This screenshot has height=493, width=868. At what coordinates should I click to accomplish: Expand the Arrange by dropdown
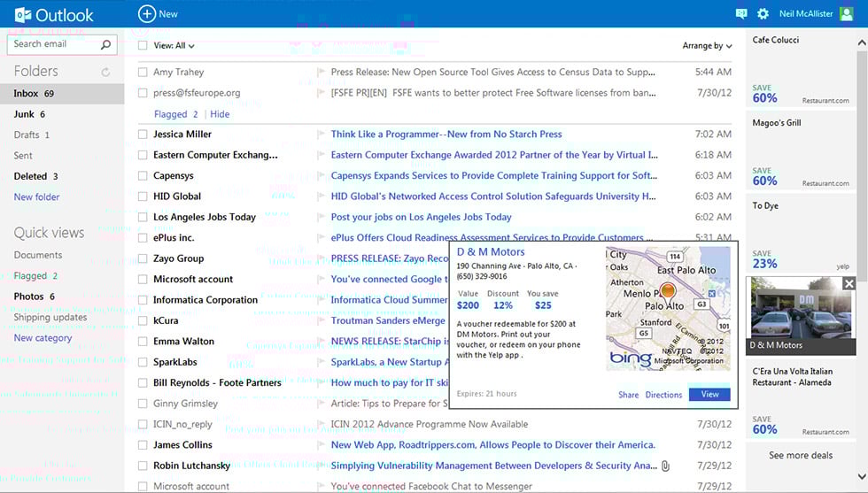click(x=707, y=45)
